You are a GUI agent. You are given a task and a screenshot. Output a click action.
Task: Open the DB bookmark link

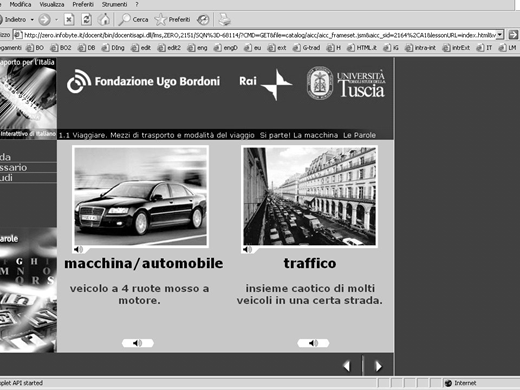[87, 48]
